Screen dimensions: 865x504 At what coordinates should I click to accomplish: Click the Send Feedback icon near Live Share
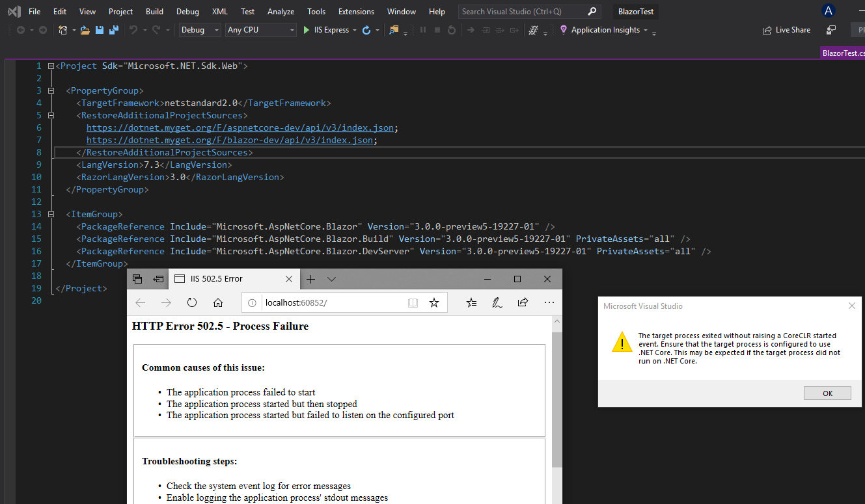(832, 29)
